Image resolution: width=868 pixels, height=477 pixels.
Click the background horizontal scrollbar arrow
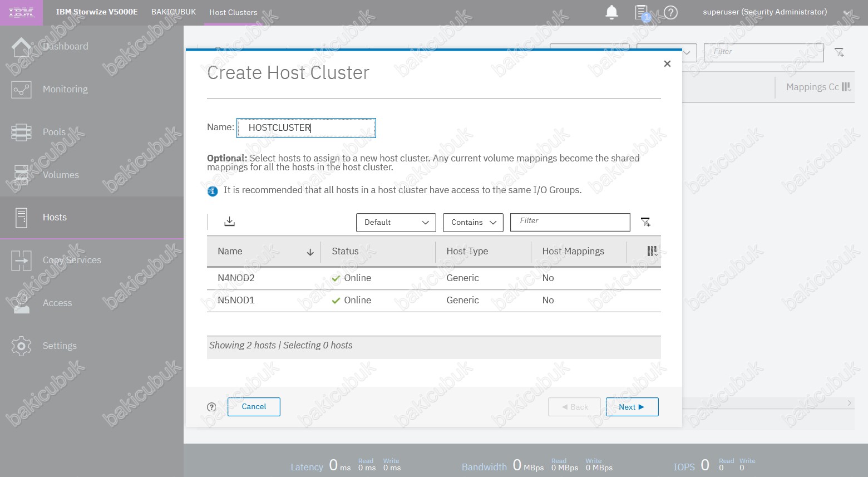849,403
